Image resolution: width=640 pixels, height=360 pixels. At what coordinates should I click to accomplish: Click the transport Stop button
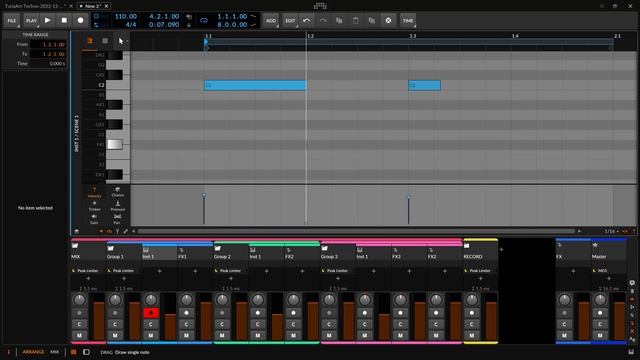pyautogui.click(x=64, y=20)
